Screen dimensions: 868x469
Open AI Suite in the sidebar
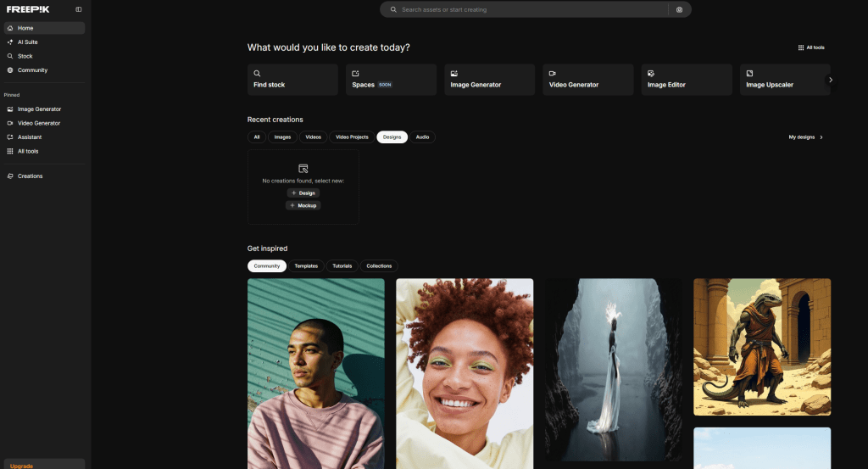pos(28,42)
